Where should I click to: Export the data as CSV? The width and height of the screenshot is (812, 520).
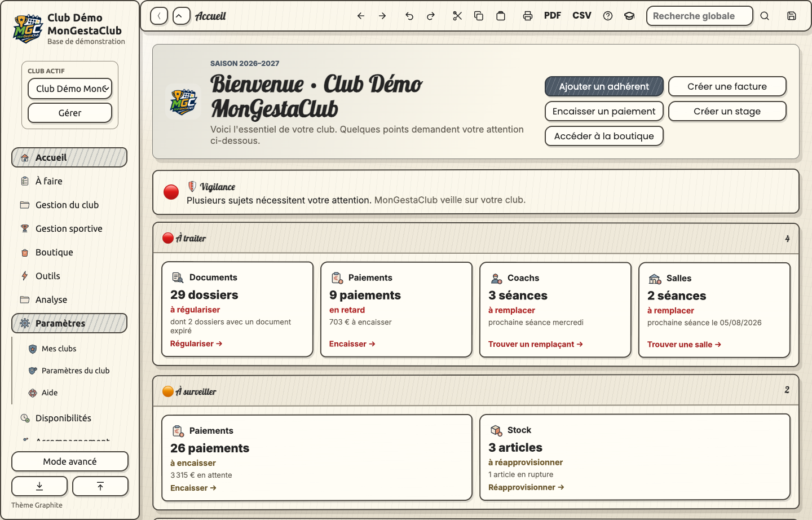582,16
